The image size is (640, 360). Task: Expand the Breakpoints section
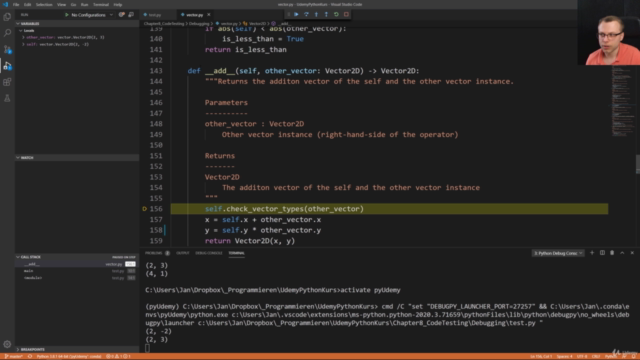pyautogui.click(x=78, y=349)
